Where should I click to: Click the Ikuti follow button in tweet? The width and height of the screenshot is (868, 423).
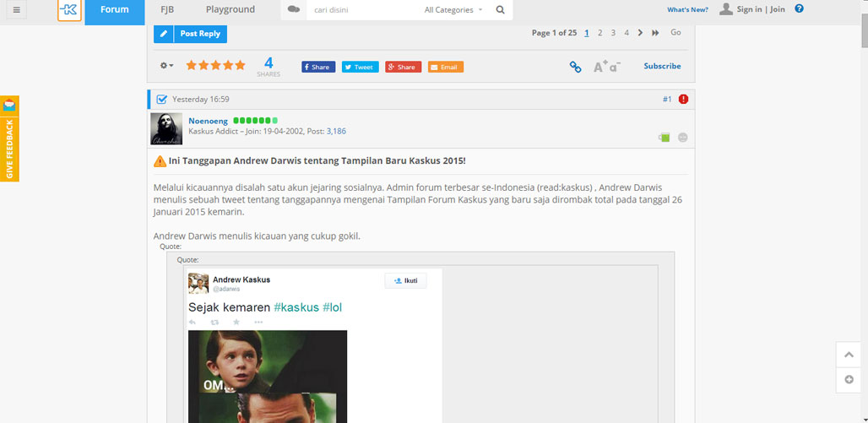[406, 280]
